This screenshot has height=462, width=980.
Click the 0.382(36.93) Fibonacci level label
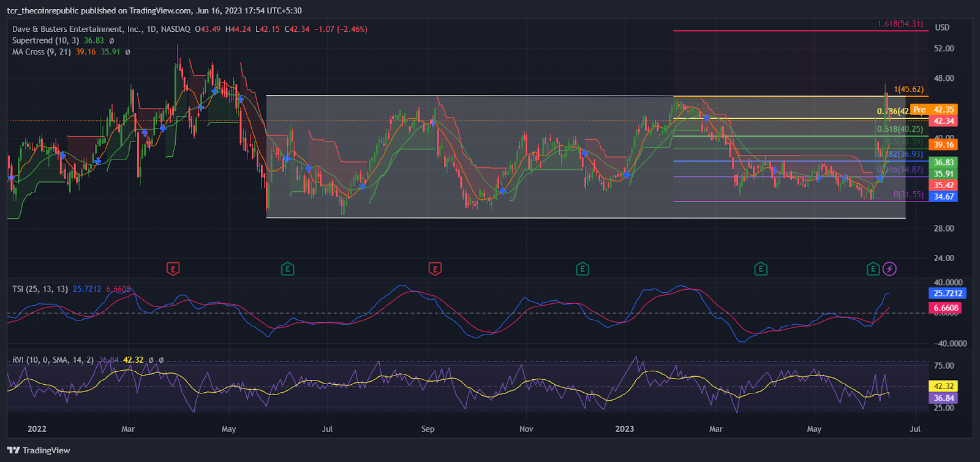tap(900, 154)
